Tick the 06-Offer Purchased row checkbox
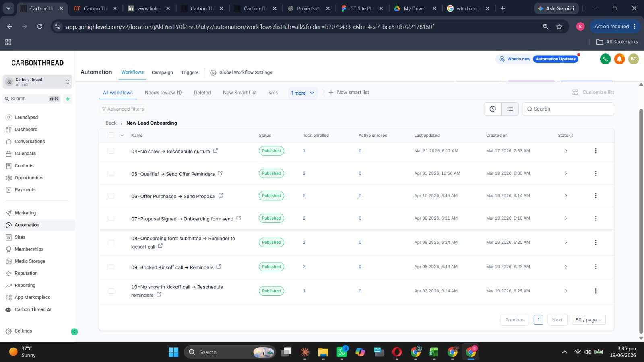644x362 pixels. (x=111, y=196)
